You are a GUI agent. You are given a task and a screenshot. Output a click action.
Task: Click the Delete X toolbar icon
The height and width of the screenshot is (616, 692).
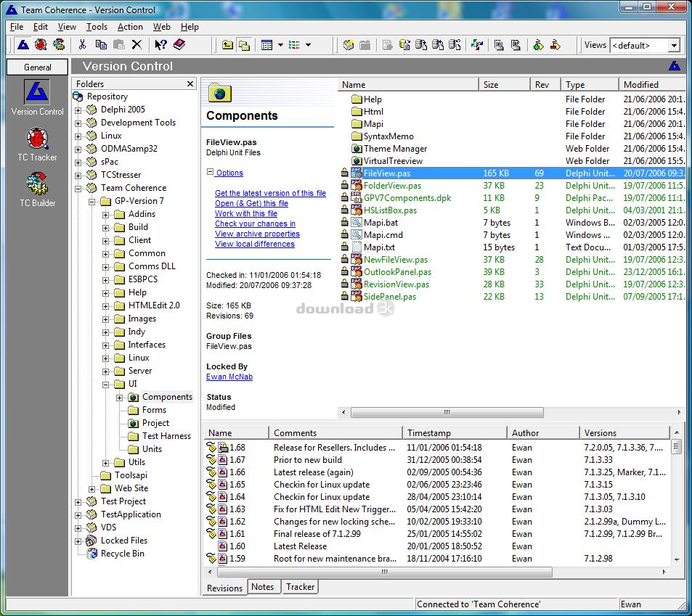point(137,44)
